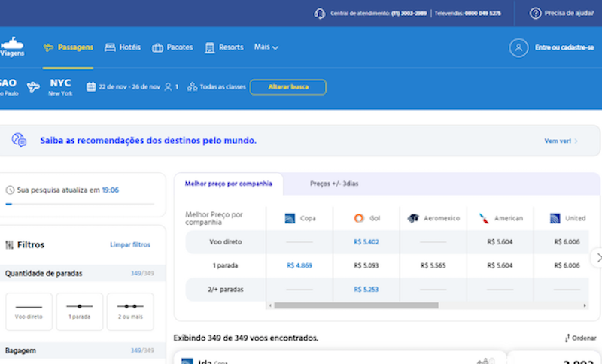Image resolution: width=602 pixels, height=364 pixels.
Task: Open the Resorts tab
Action: point(224,47)
